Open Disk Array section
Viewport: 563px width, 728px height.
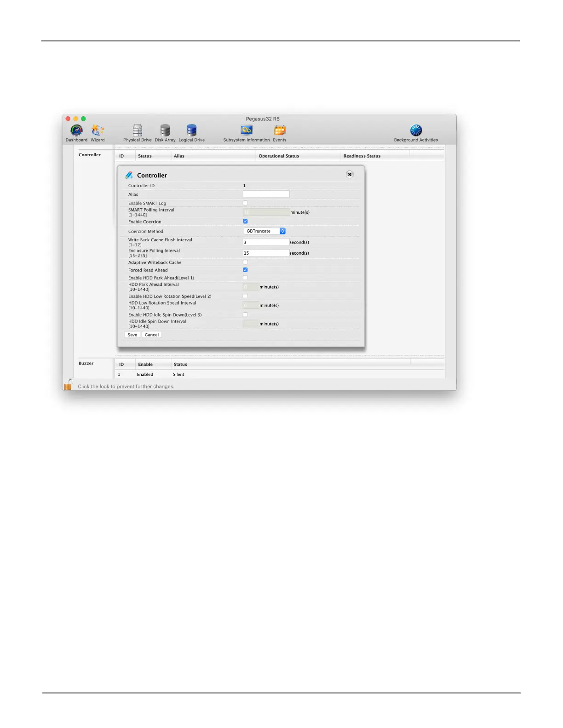pyautogui.click(x=165, y=133)
